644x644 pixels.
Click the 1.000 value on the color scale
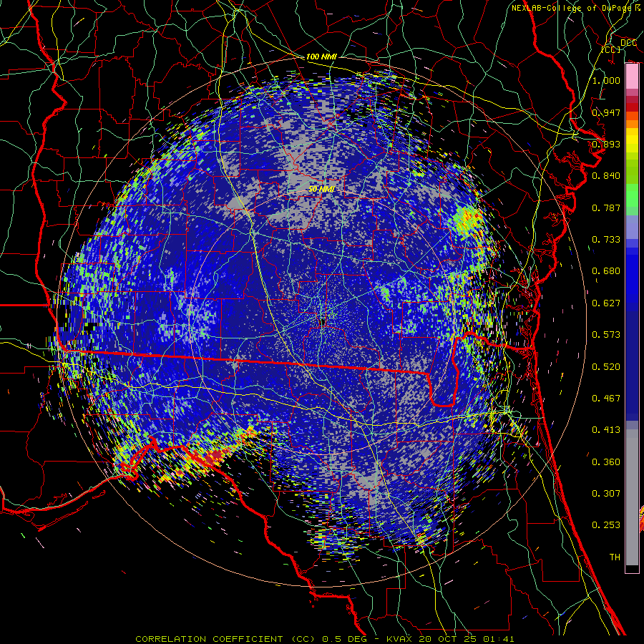pos(606,80)
